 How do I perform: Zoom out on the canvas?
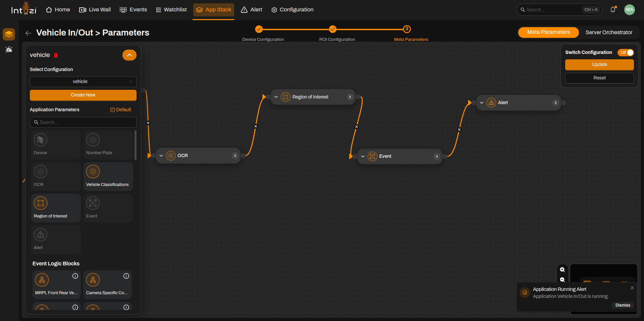click(x=562, y=279)
